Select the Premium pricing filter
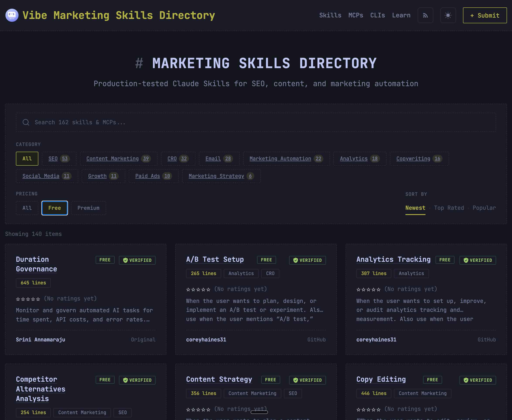Viewport: 512px width, 420px height. 88,208
